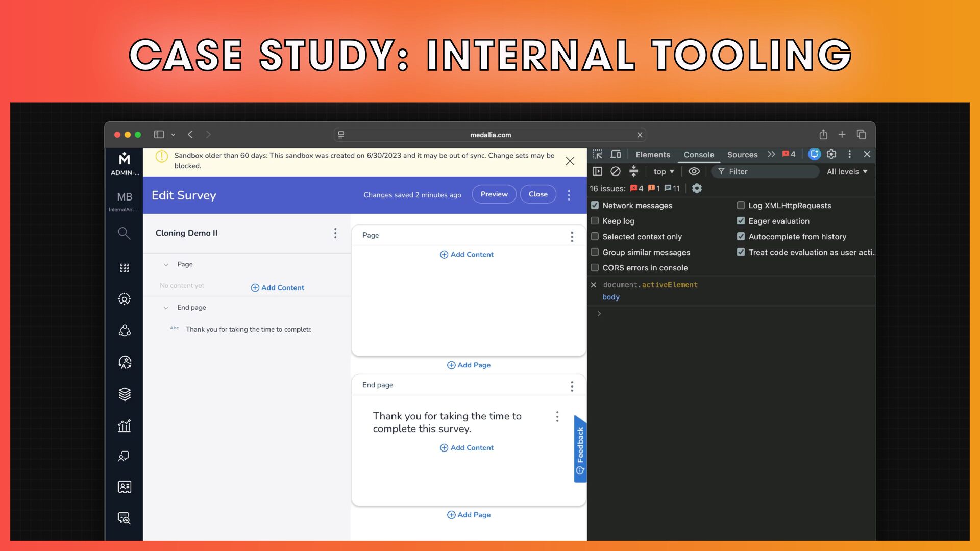Open the search icon in the admin sidebar

pos(124,233)
